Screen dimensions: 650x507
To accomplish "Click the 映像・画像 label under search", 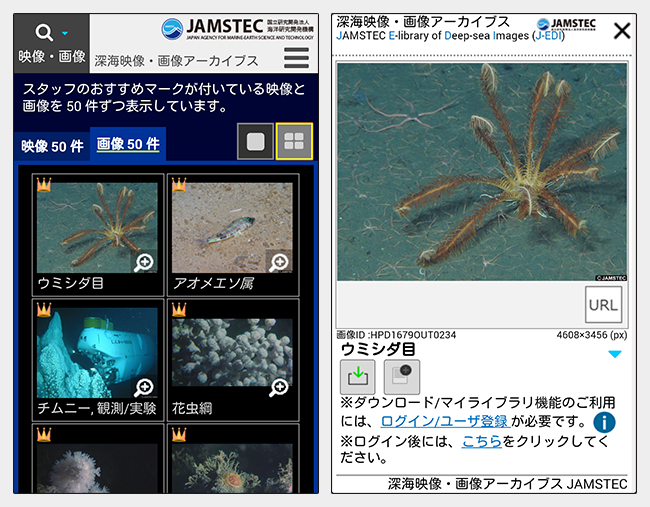I will (52, 56).
